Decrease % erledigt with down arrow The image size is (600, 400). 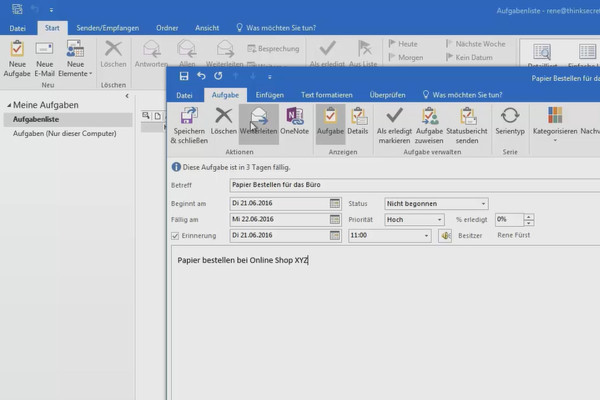[529, 222]
